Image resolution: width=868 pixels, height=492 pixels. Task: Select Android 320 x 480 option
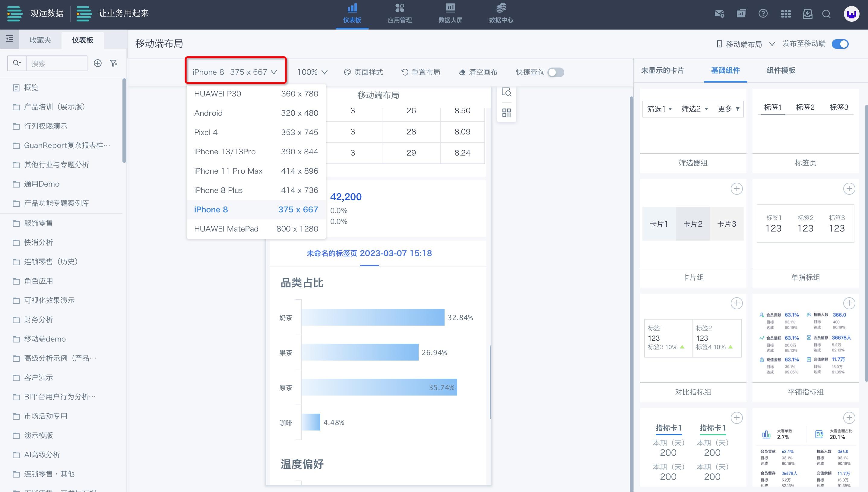pyautogui.click(x=256, y=113)
